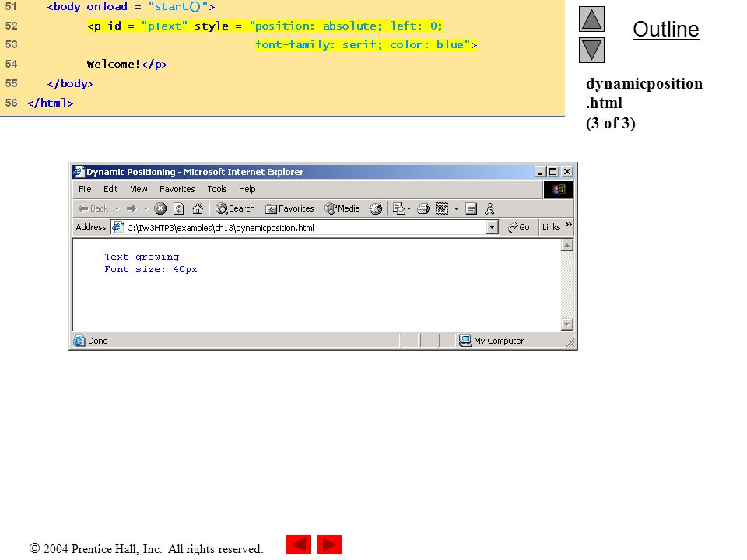The image size is (747, 560).
Task: Click the Outline down triangle button
Action: pos(591,50)
